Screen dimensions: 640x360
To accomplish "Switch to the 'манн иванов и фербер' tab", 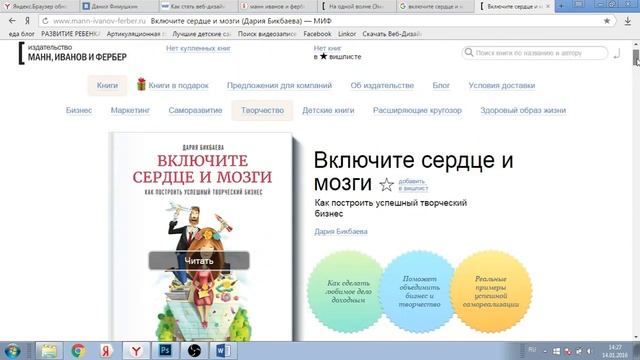I will (x=276, y=6).
